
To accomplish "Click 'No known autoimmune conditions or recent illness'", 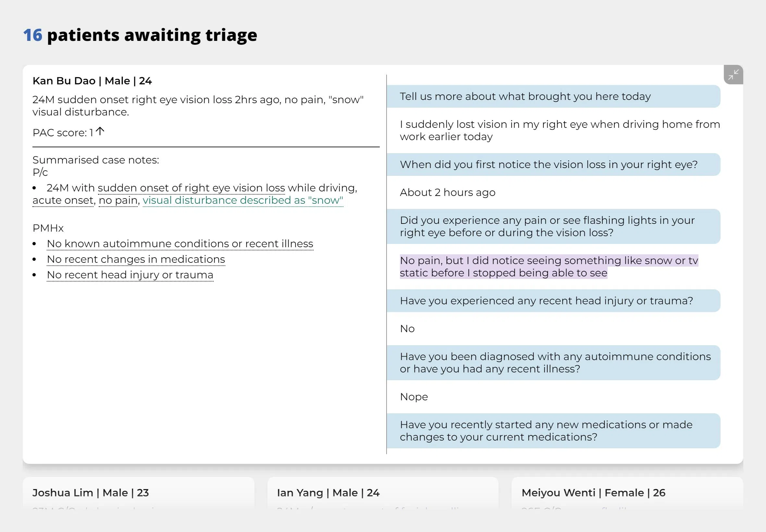I will pos(180,244).
